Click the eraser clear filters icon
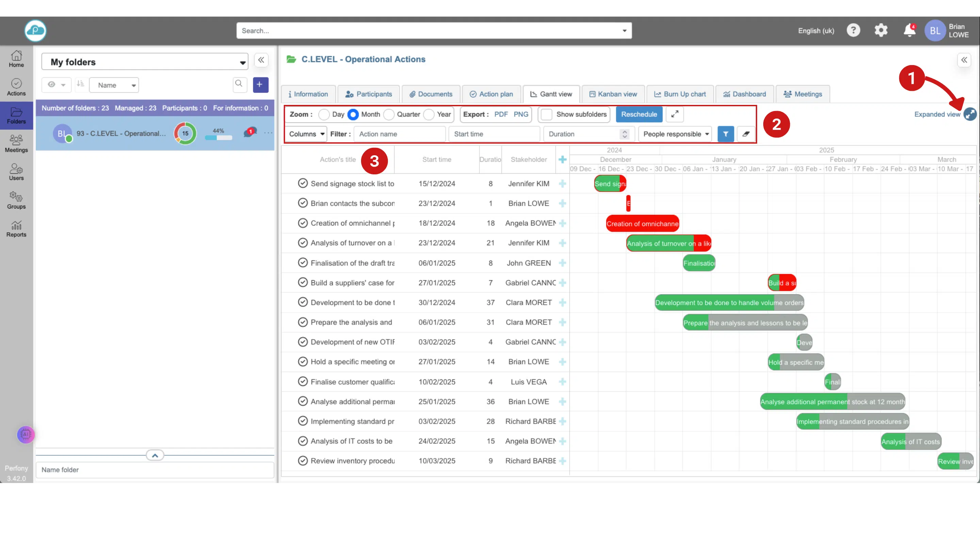The image size is (980, 549). (746, 134)
